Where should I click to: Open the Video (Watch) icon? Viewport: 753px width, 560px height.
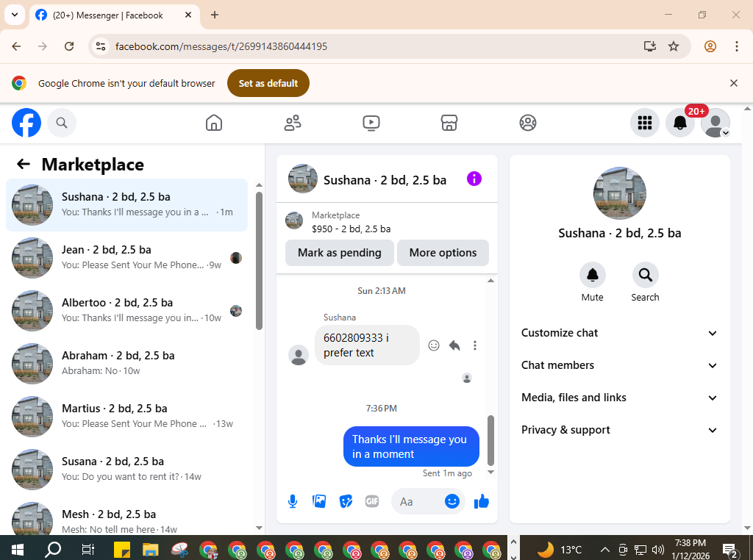point(371,123)
